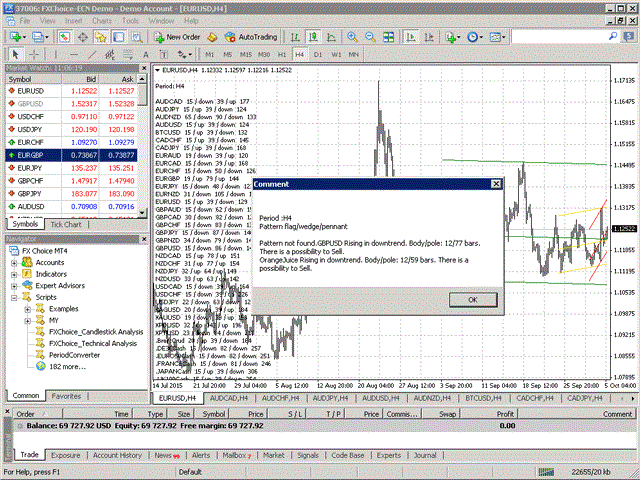This screenshot has height=480, width=640.
Task: Switch to line chart icon
Action: click(331, 37)
